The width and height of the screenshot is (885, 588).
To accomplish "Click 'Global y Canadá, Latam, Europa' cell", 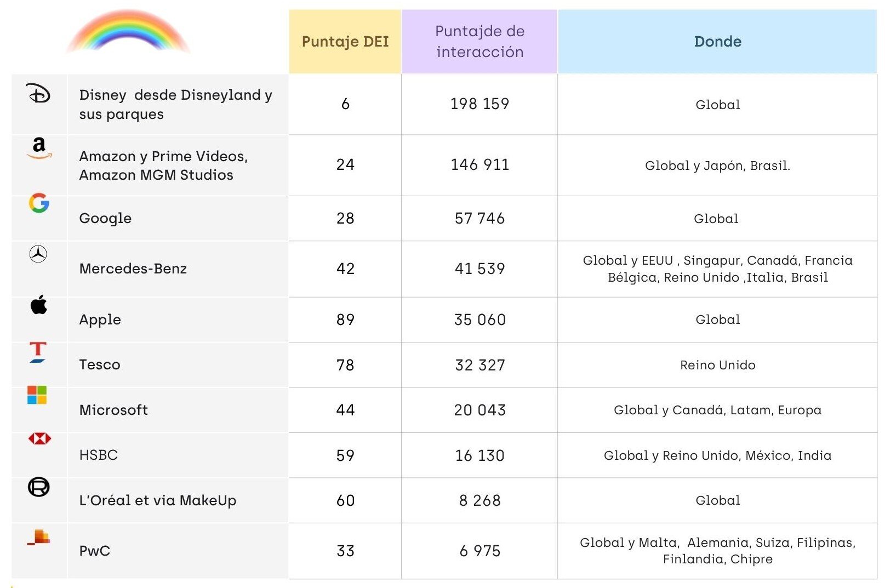I will tap(717, 410).
